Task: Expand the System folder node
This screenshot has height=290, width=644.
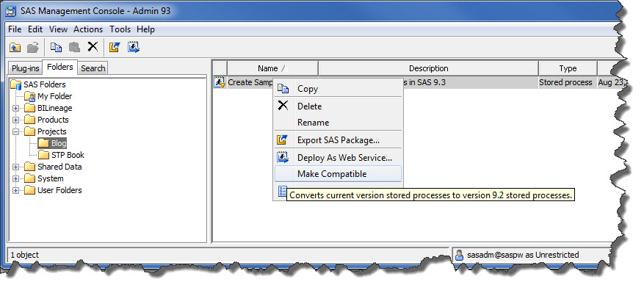Action: (15, 178)
